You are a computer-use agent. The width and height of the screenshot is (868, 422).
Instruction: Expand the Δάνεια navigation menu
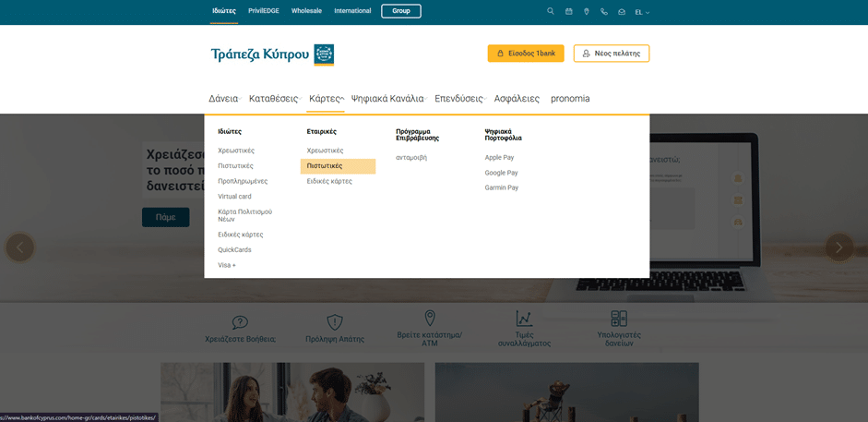[x=223, y=99]
